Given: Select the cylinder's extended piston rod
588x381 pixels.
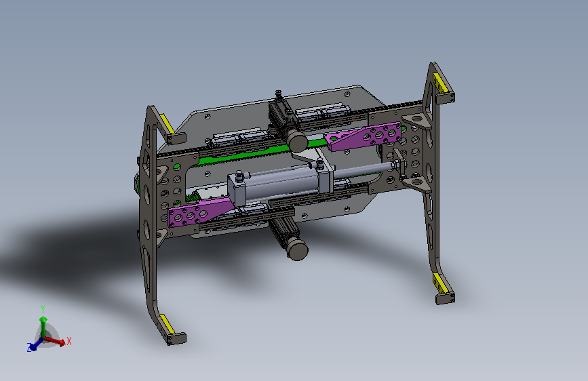Looking at the screenshot, I should pyautogui.click(x=362, y=169).
